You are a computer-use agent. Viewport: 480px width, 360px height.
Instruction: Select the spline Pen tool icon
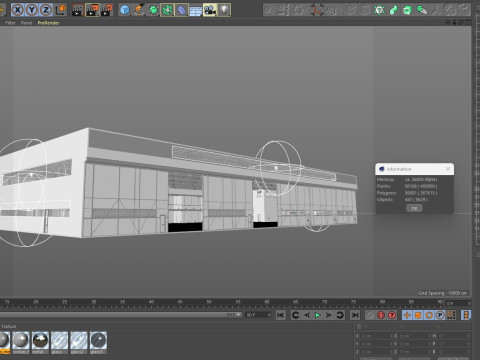pyautogui.click(x=139, y=10)
